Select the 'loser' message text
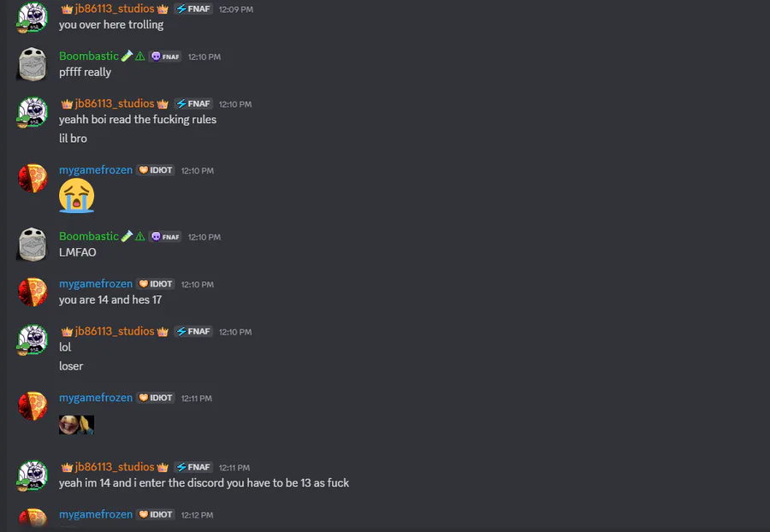 [71, 366]
